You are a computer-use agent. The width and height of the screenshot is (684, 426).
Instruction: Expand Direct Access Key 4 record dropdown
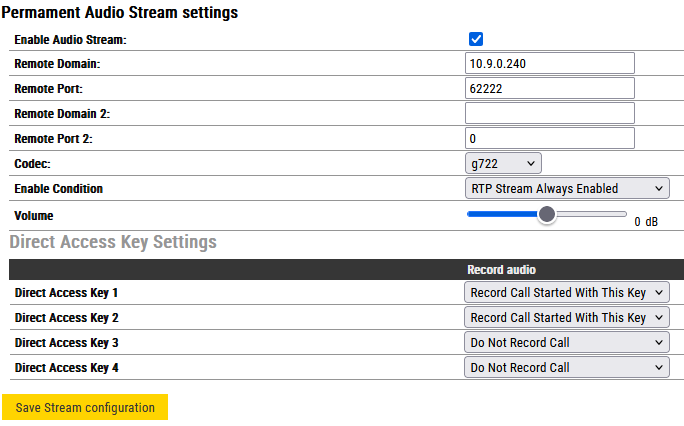[x=567, y=368]
